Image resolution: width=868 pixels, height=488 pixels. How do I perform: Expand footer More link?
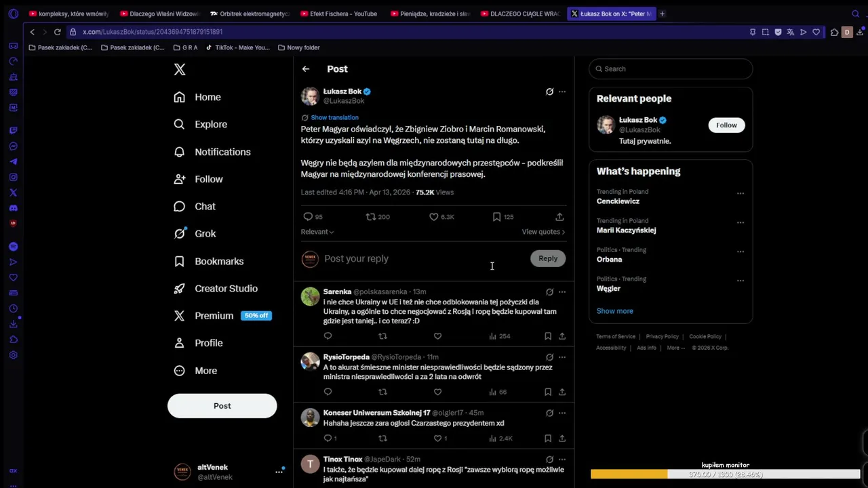pos(675,348)
